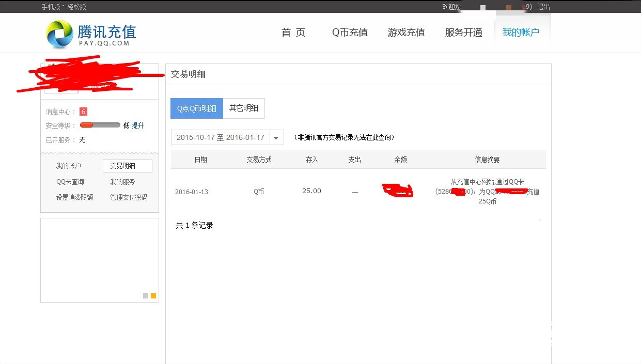
Task: Click the date range field 2015-10-17 至 2016-01-17
Action: pos(221,138)
